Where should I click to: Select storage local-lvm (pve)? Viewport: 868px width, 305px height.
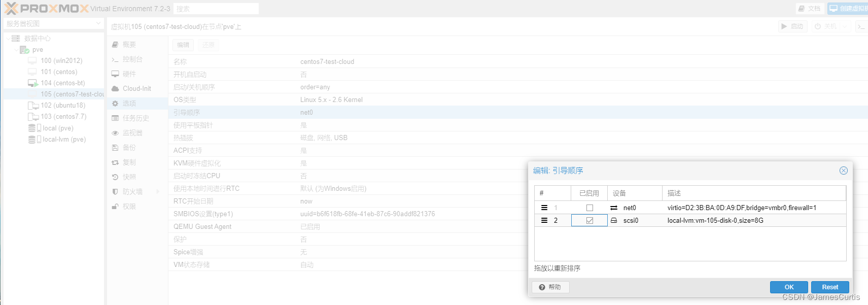64,139
